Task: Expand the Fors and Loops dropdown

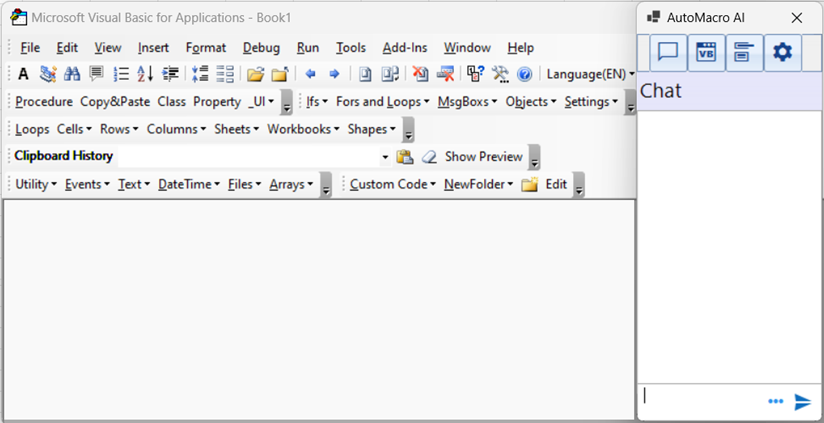Action: click(x=382, y=101)
